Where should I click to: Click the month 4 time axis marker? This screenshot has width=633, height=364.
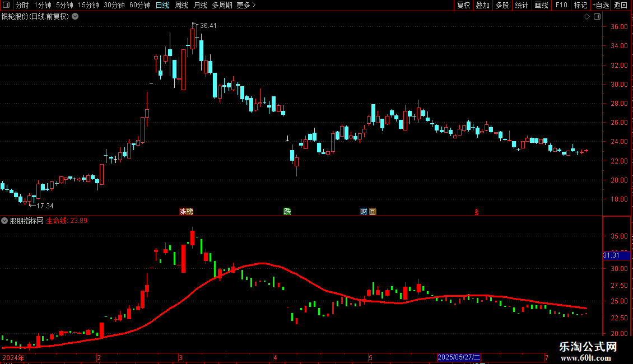click(275, 357)
